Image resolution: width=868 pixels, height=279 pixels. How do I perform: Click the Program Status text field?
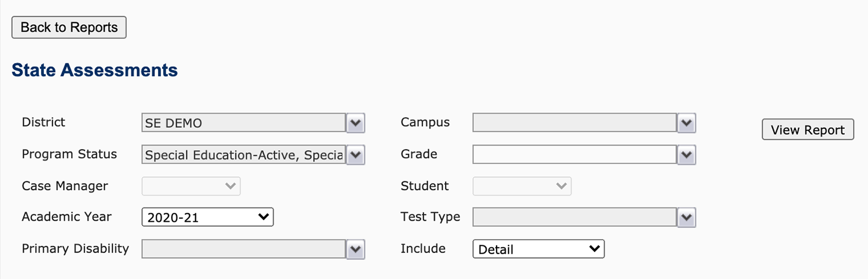243,155
